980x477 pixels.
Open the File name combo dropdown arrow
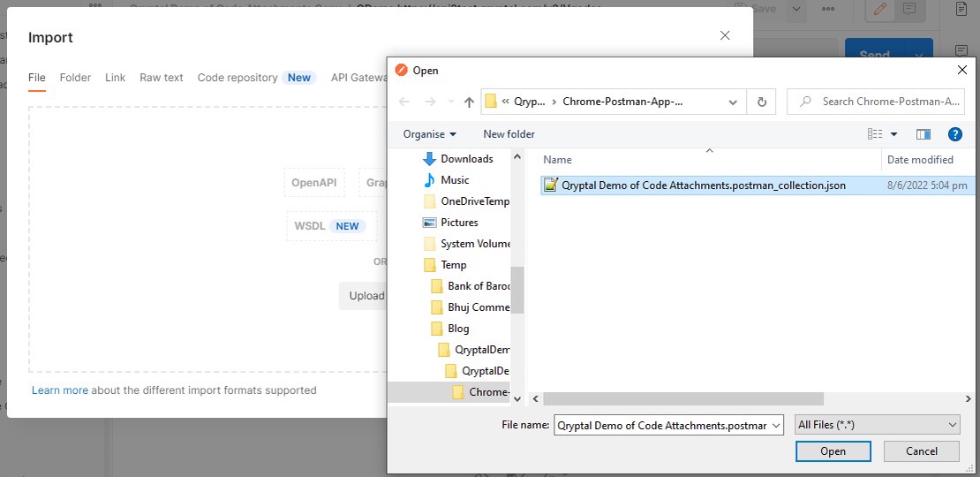(775, 426)
